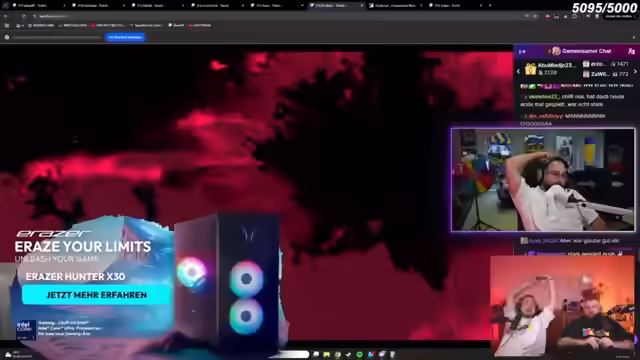Click the weather widget in the taskbar corner

pyautogui.click(x=18, y=354)
